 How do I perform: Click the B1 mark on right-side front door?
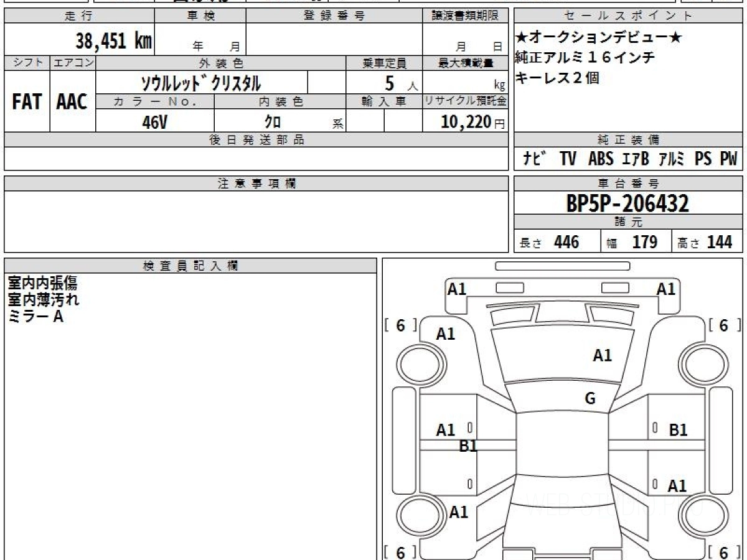coord(678,429)
